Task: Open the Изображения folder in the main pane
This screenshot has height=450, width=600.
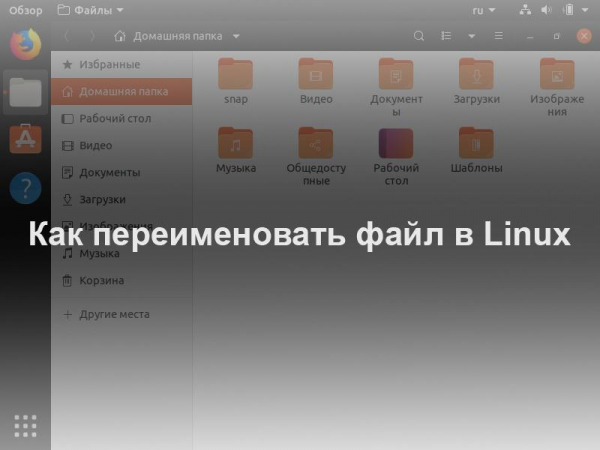Action: point(557,87)
